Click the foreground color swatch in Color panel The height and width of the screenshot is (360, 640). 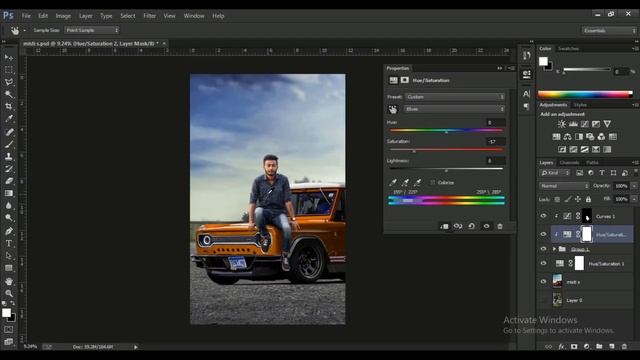(543, 61)
